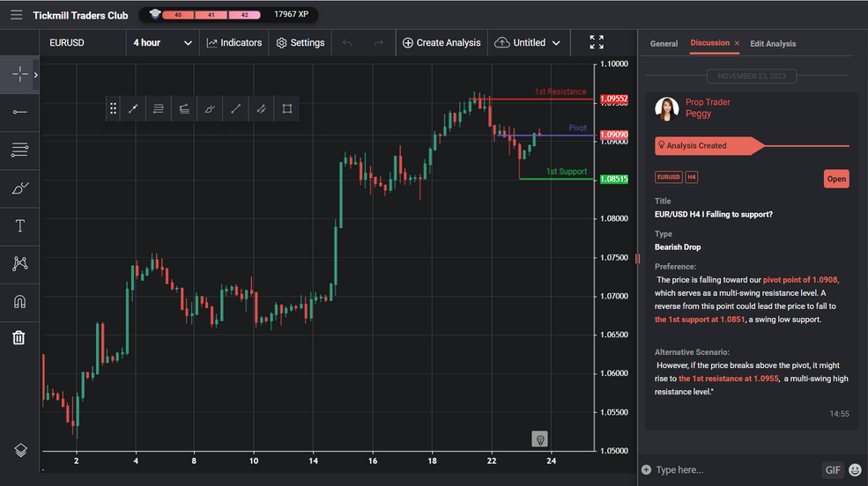Click the November 23, 2023 date chip
This screenshot has height=486, width=868.
752,77
